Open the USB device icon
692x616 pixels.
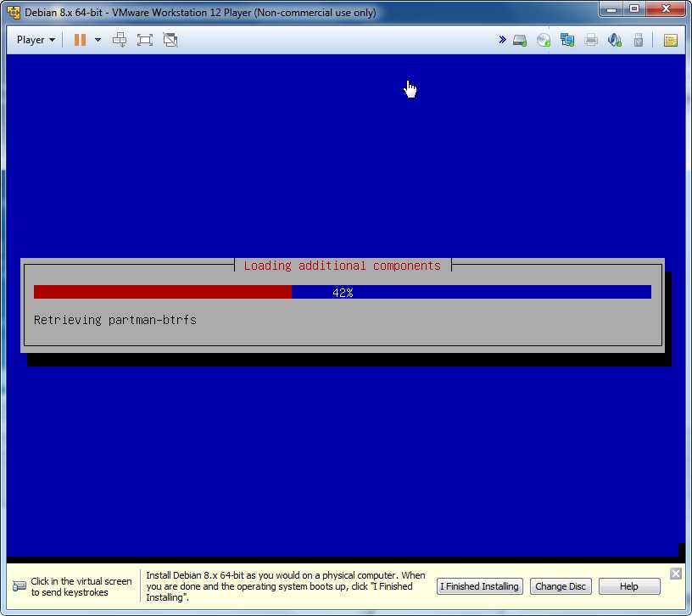click(639, 40)
